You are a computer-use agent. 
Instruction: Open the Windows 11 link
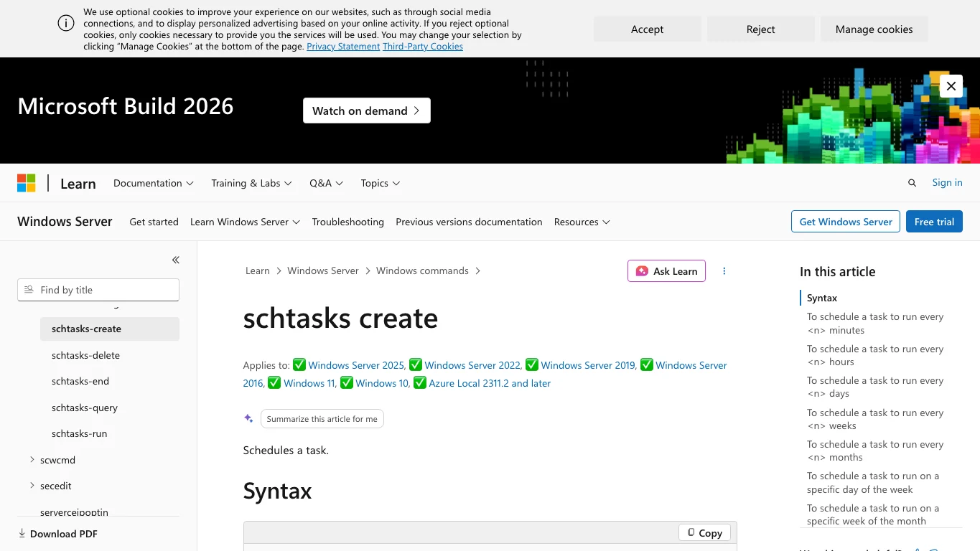click(309, 383)
